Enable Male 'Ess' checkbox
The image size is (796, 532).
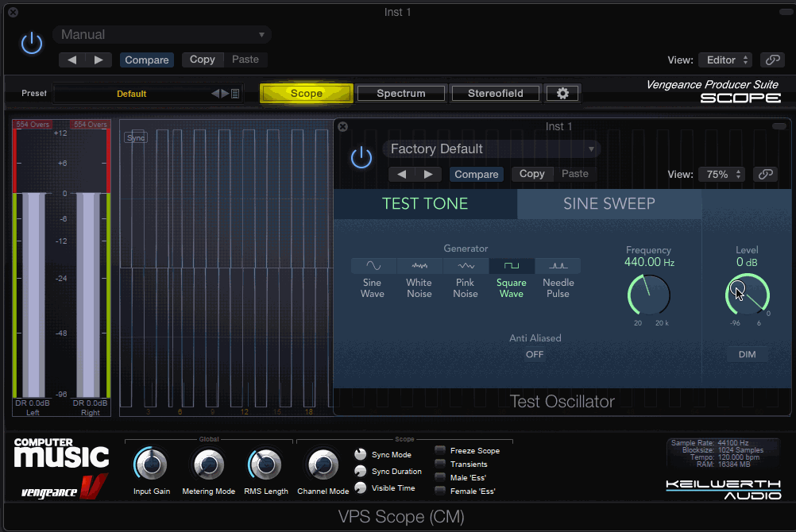coord(440,478)
